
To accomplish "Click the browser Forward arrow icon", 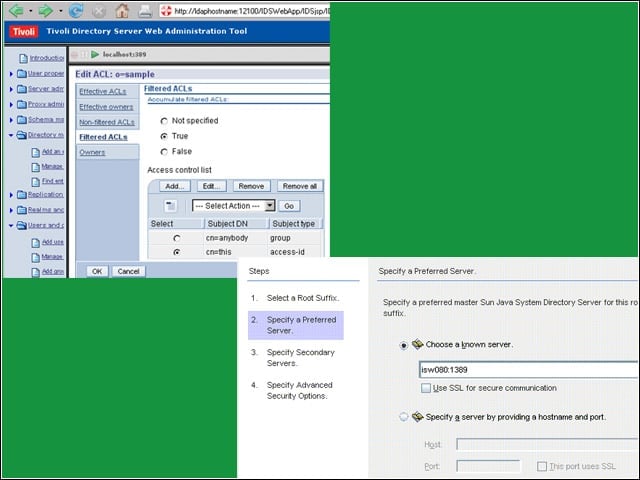I will click(x=45, y=11).
